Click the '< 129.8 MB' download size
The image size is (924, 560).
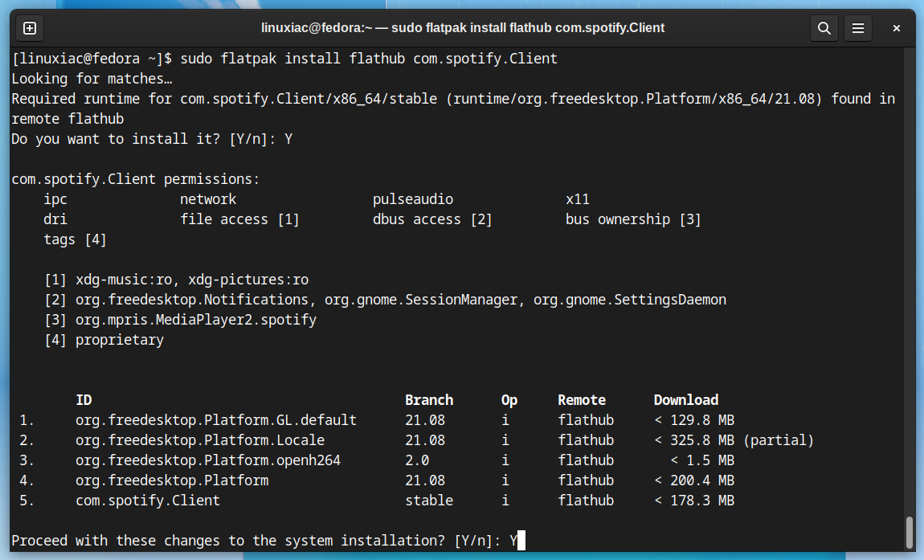[694, 420]
